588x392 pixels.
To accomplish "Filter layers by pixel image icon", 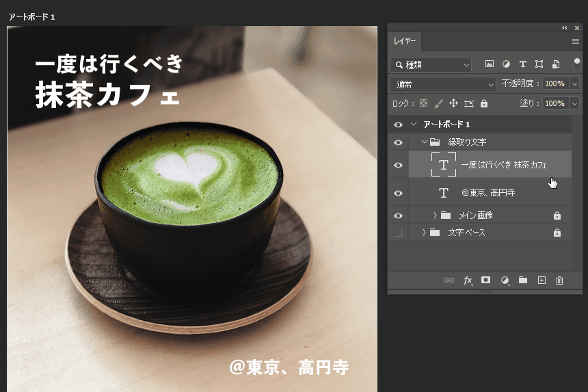I will click(x=490, y=64).
